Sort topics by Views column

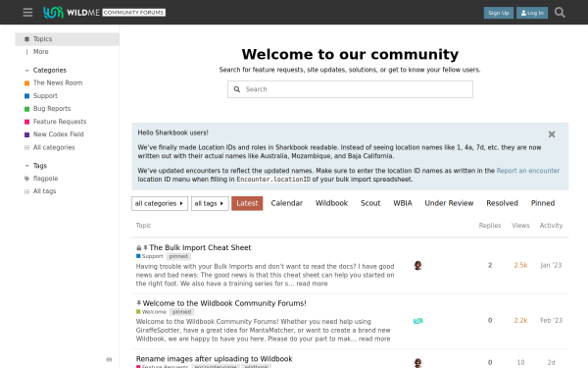[520, 226]
